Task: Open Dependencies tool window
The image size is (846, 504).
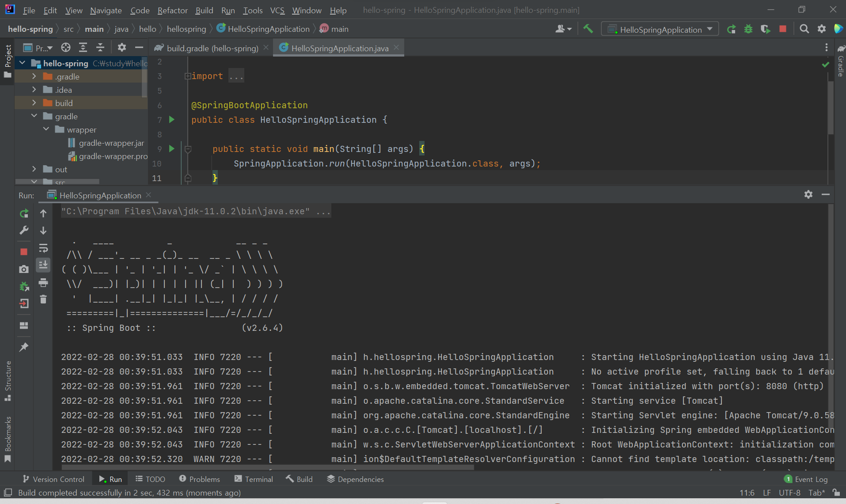Action: 355,479
